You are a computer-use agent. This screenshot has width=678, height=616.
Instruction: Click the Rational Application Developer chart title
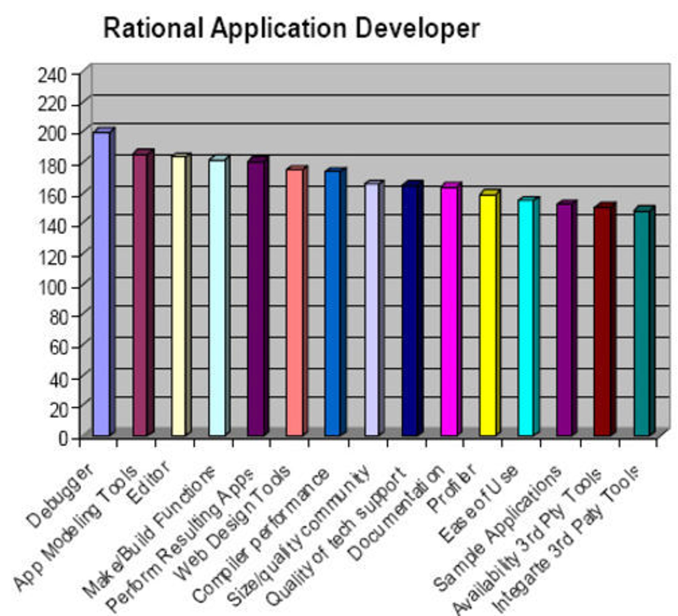point(291,28)
